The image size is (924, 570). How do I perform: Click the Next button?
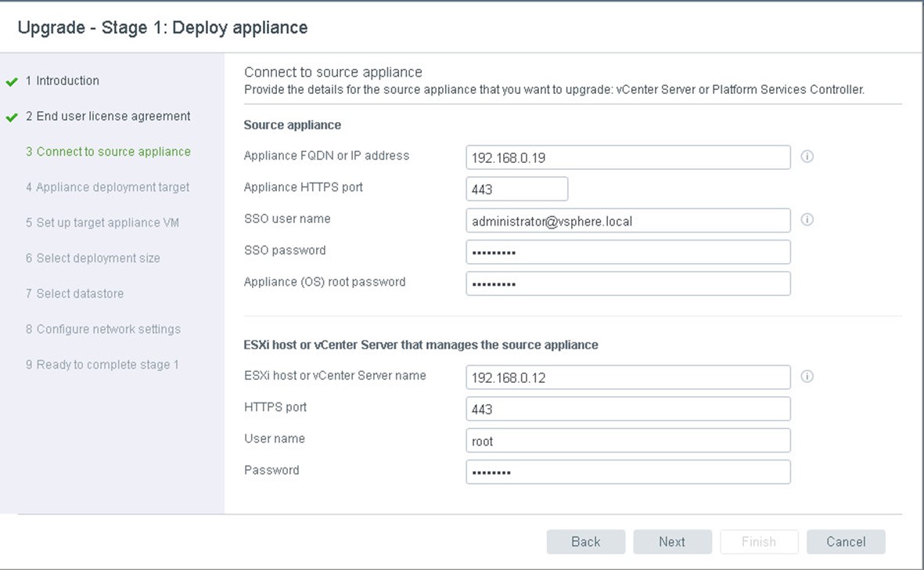click(x=672, y=542)
